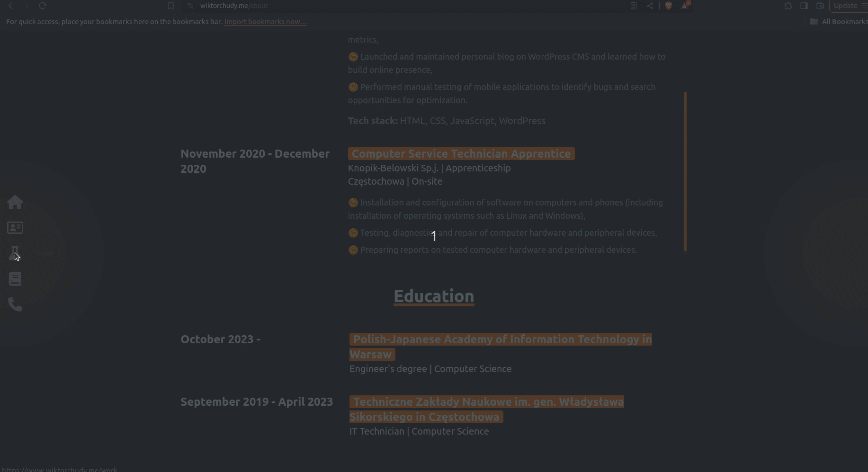
Task: Click 'November 2020 - December 2020' date
Action: pyautogui.click(x=255, y=161)
